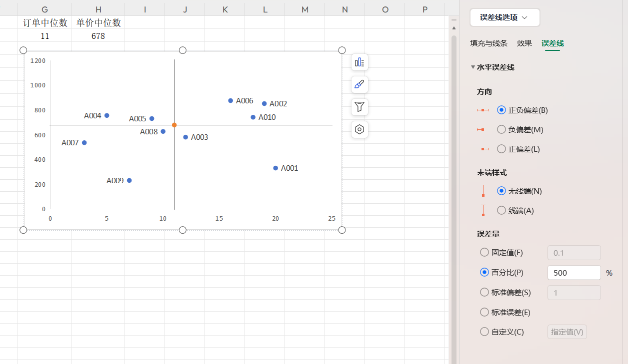Open the chart filter icon

tap(359, 107)
